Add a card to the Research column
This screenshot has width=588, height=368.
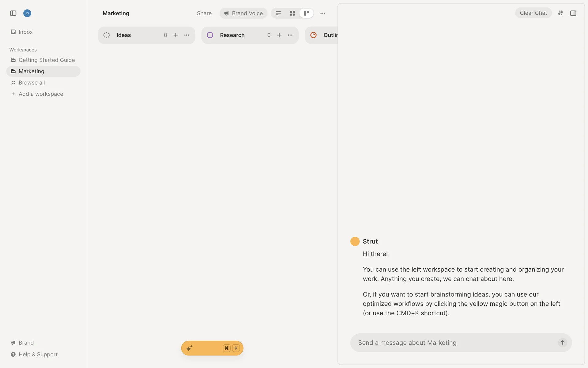[x=279, y=35]
